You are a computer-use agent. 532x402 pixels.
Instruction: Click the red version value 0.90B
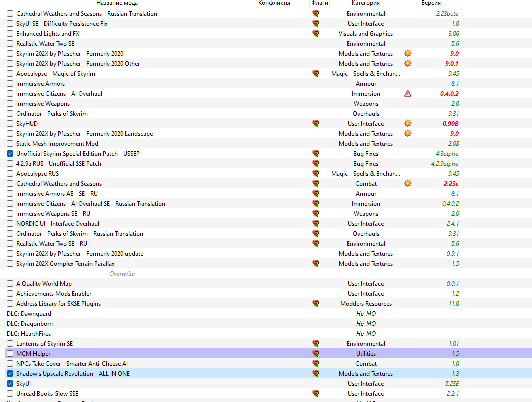[450, 124]
